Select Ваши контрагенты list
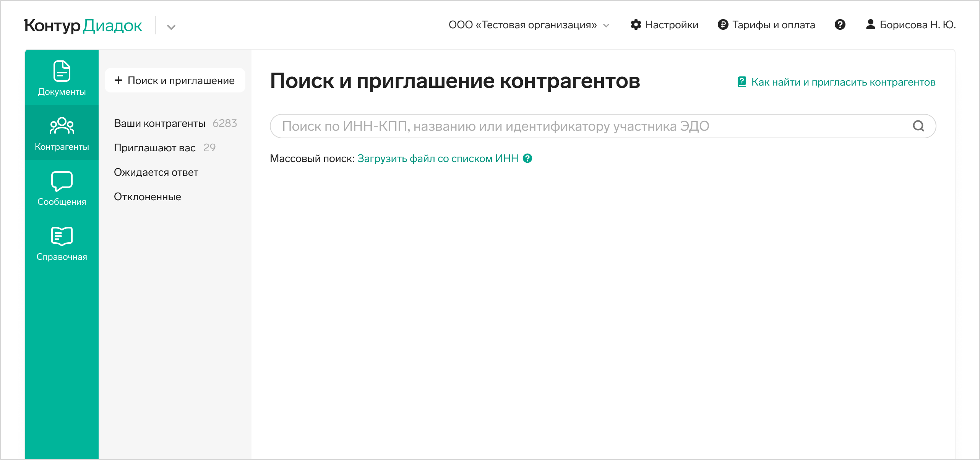This screenshot has width=980, height=460. (160, 123)
